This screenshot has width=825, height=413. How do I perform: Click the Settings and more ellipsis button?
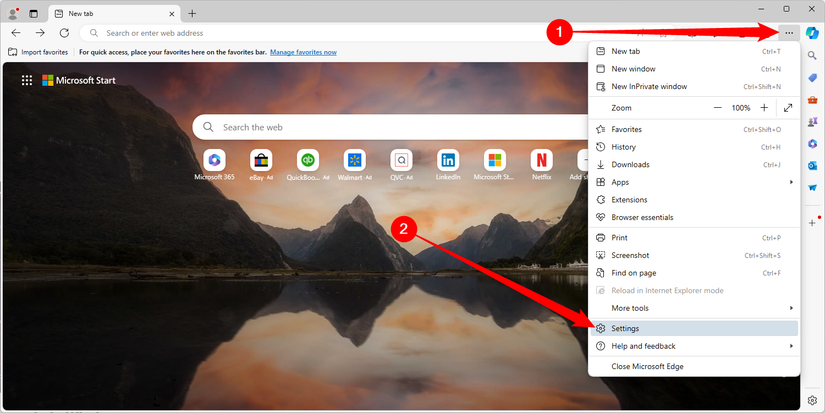[x=789, y=33]
